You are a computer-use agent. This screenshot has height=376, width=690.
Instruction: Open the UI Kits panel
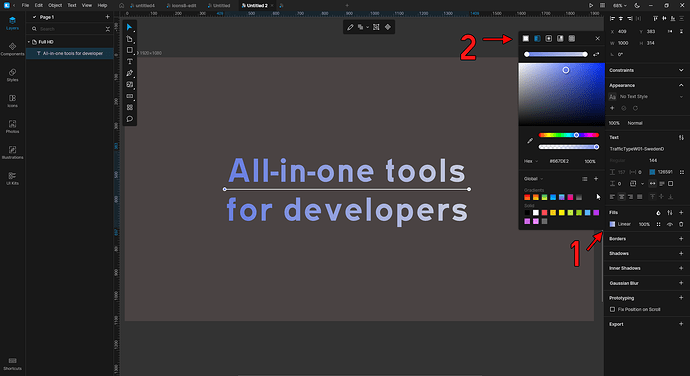tap(12, 178)
